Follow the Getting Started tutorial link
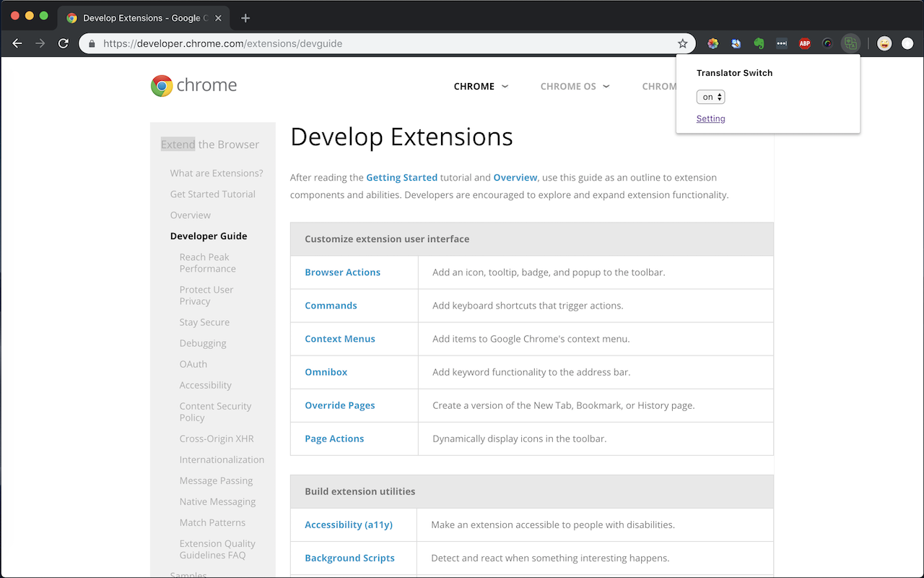Viewport: 924px width, 578px height. tap(401, 177)
